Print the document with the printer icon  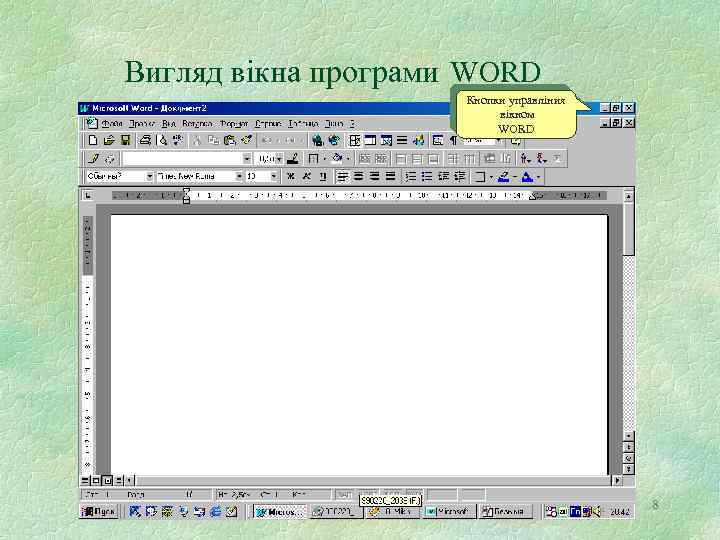pyautogui.click(x=145, y=140)
